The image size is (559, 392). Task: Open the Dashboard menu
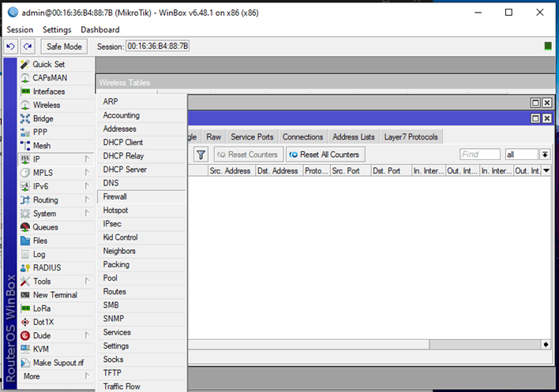tap(100, 30)
